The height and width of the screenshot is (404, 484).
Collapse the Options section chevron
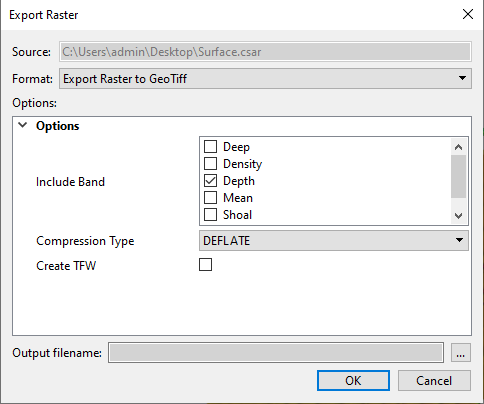pos(23,125)
